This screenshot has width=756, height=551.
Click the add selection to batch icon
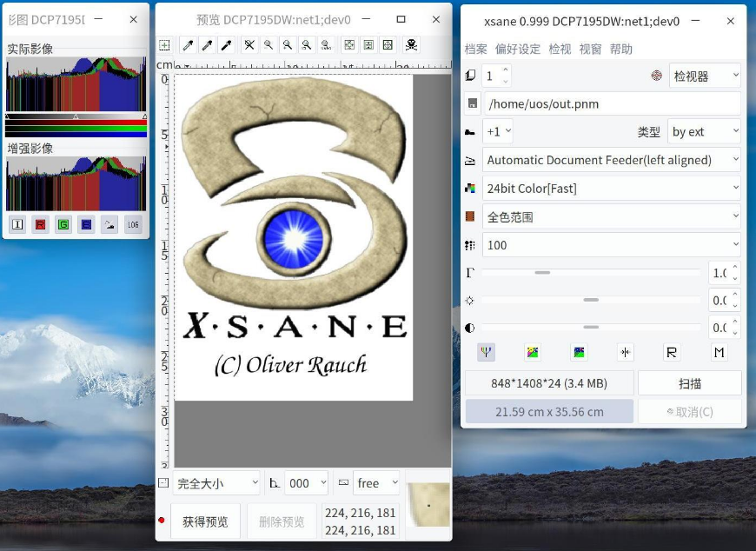tap(164, 45)
